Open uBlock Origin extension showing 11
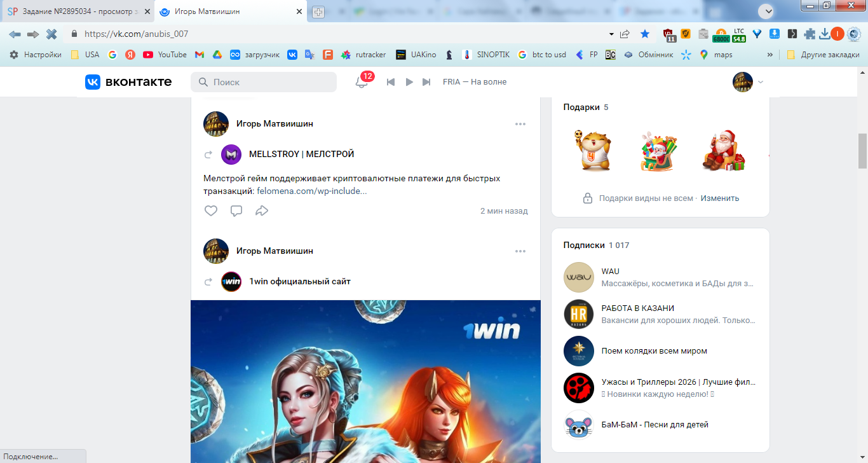This screenshot has height=463, width=868. tap(669, 34)
